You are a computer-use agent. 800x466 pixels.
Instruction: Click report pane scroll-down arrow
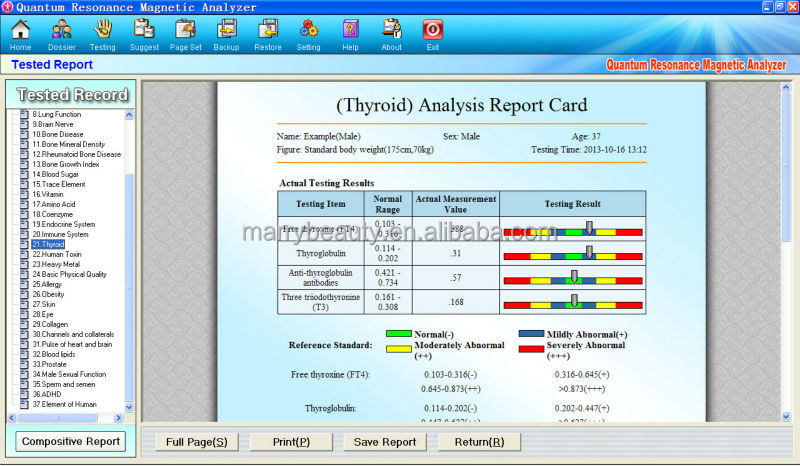click(786, 416)
